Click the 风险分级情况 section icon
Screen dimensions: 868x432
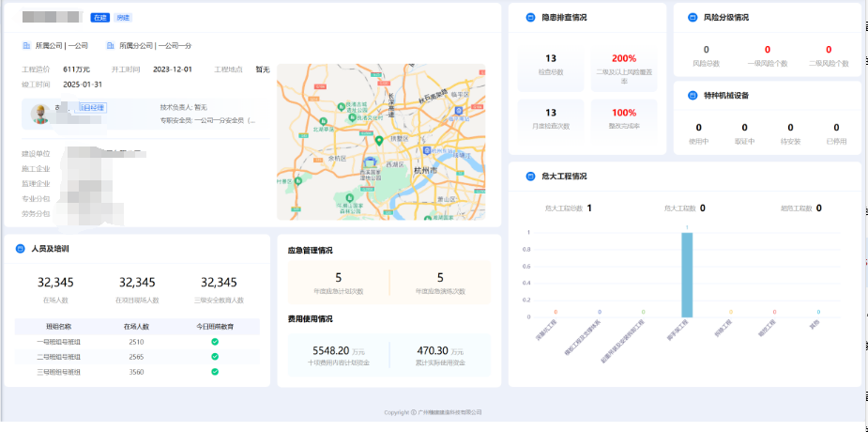coord(691,17)
